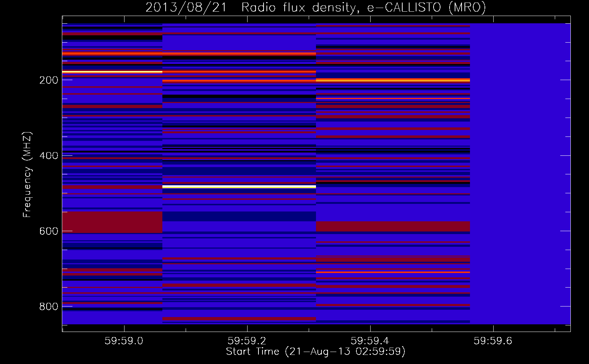The width and height of the screenshot is (589, 364).
Task: Click the 59:59.2 time tick label
Action: pyautogui.click(x=247, y=341)
